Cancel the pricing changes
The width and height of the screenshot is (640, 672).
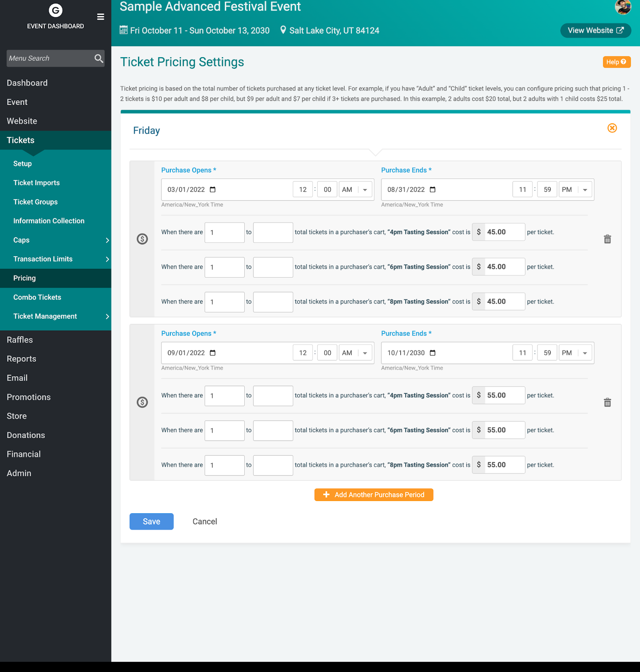coord(205,522)
